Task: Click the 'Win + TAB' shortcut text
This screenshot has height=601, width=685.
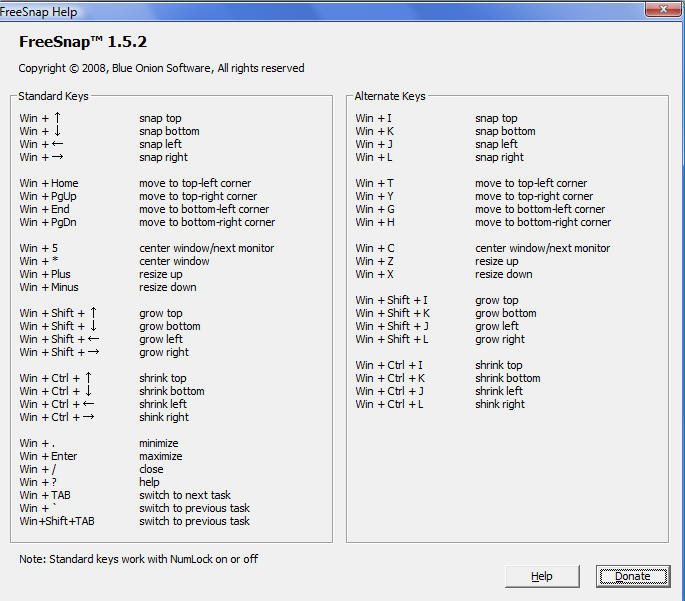Action: click(x=45, y=495)
